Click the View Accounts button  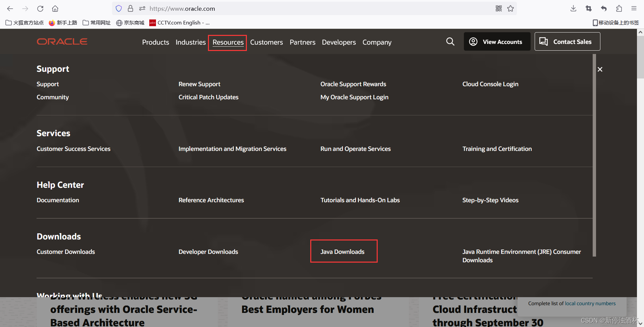(x=497, y=42)
